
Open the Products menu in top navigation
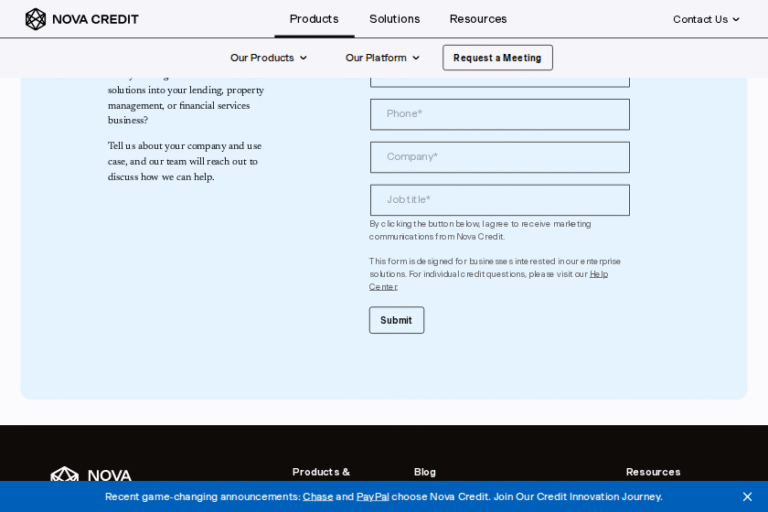click(314, 19)
